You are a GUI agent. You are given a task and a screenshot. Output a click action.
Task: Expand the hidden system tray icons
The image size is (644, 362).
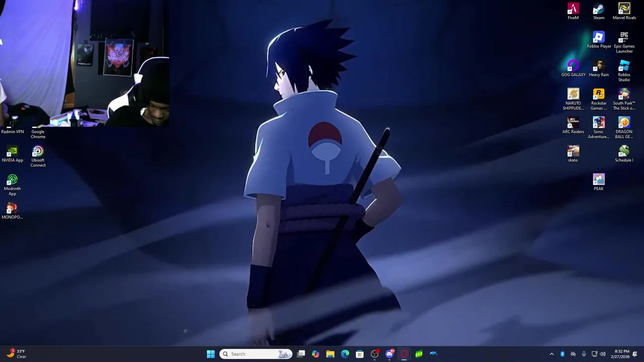[551, 354]
